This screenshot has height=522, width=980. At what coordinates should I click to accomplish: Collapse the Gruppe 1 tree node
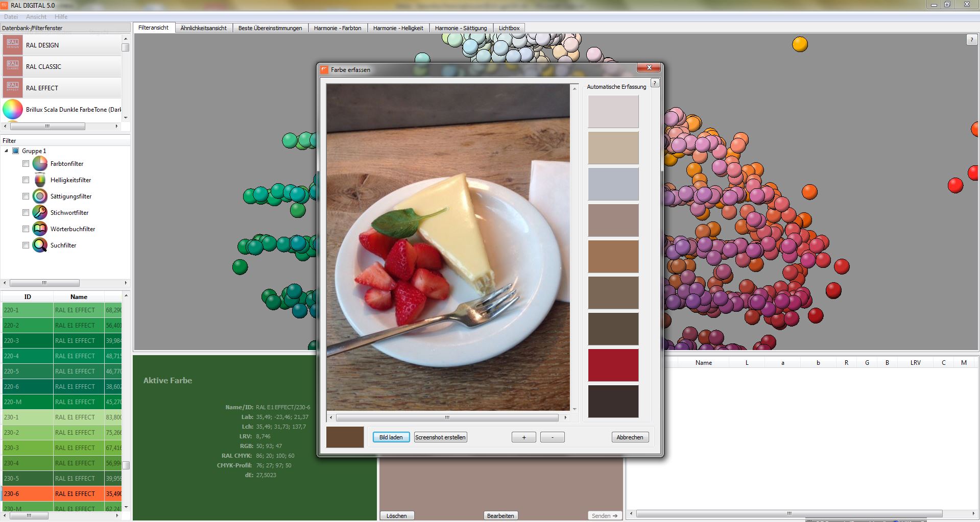(x=6, y=151)
